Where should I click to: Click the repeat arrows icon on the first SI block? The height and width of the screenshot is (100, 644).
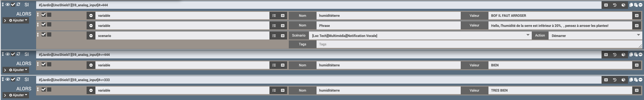(18, 4)
